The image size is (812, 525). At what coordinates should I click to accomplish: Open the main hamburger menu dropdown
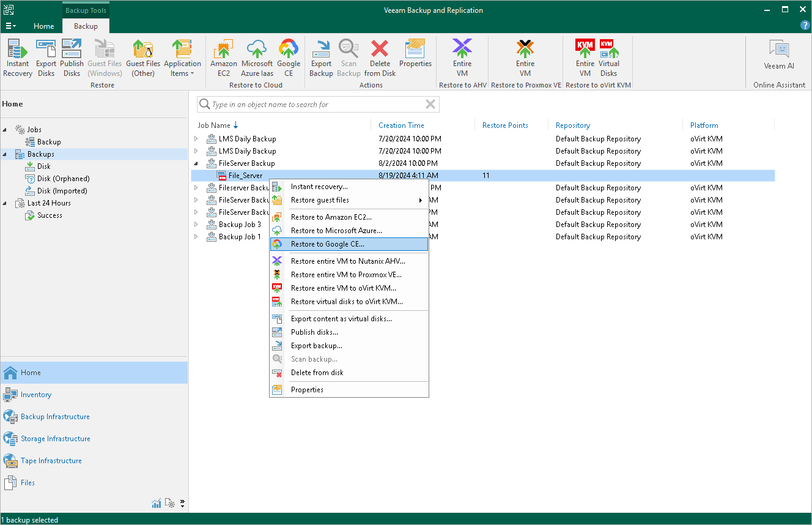pyautogui.click(x=10, y=26)
